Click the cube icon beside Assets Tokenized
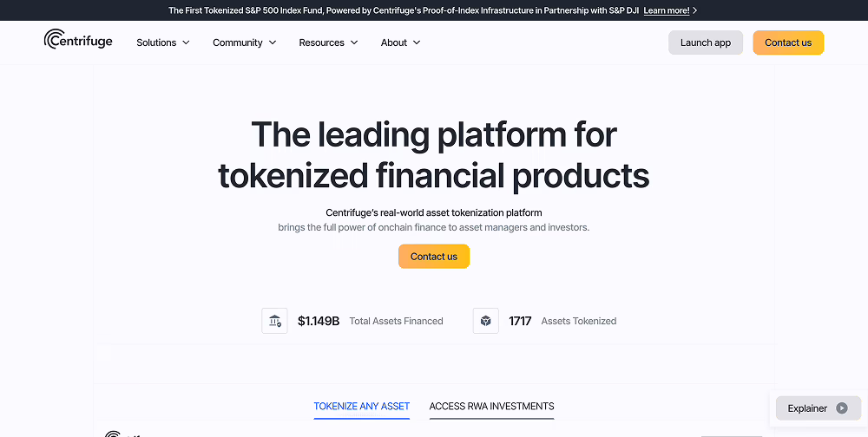 coord(486,321)
